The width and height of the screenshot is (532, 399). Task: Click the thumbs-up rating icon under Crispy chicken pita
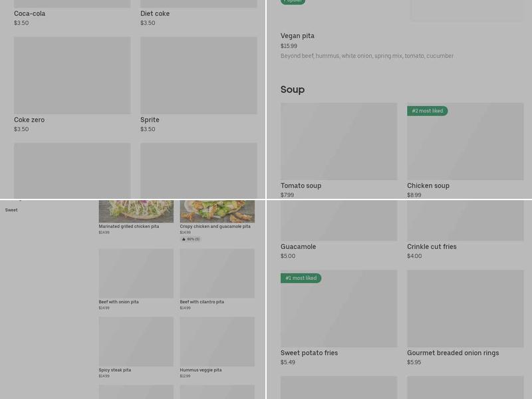coord(184,239)
